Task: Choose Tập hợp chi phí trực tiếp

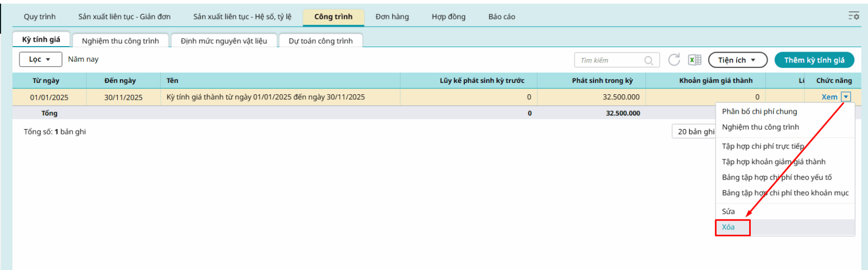Action: pyautogui.click(x=763, y=146)
